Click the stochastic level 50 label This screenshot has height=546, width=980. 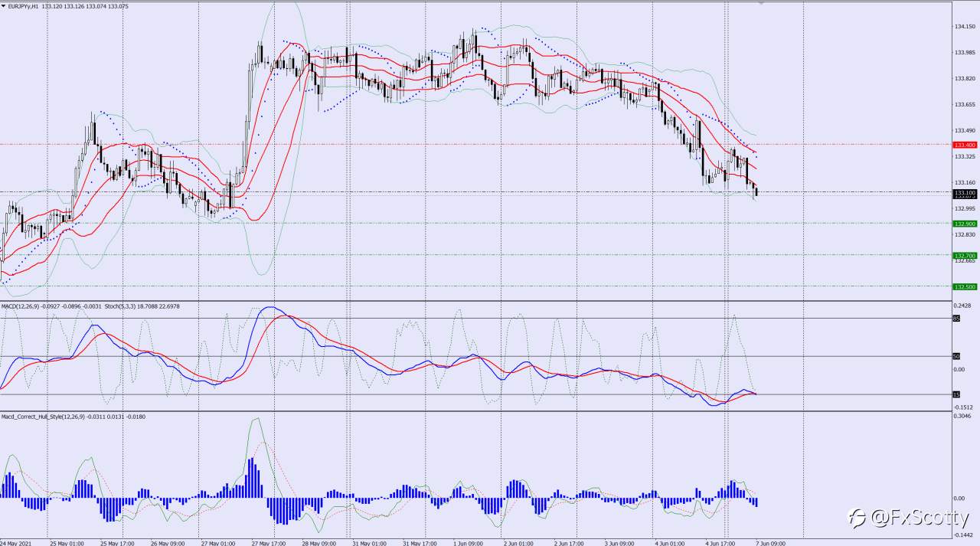(956, 356)
